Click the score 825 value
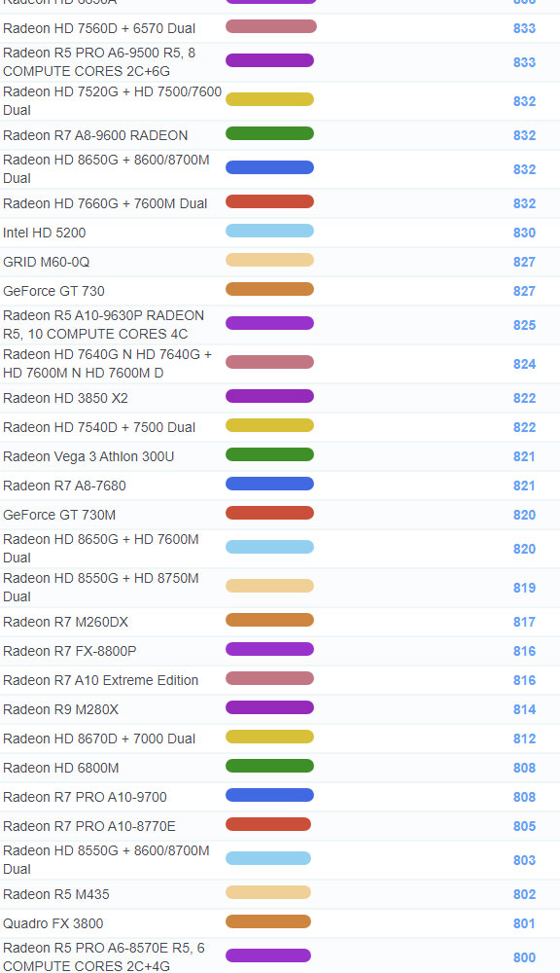The image size is (560, 973). coord(524,325)
